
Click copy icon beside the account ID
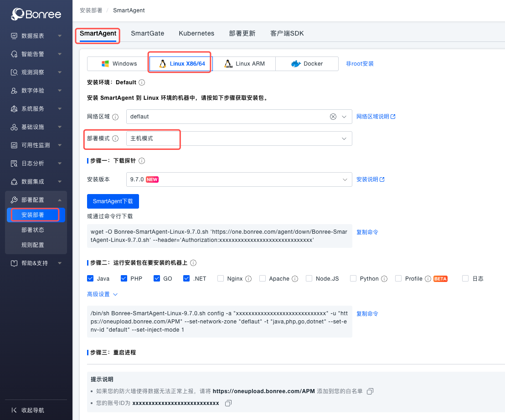(228, 403)
